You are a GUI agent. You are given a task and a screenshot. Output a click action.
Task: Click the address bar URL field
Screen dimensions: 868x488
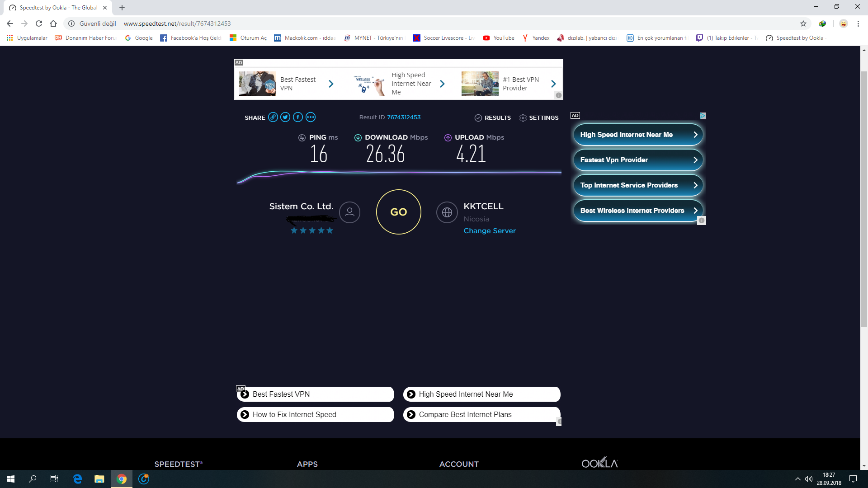point(434,23)
